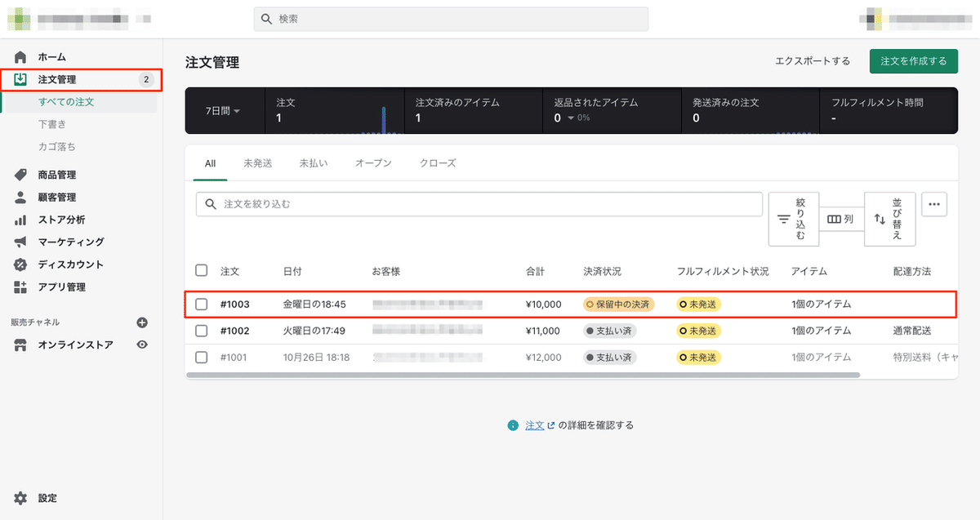The image size is (980, 520).
Task: Click the アプリ管理 grid icon
Action: tap(21, 287)
